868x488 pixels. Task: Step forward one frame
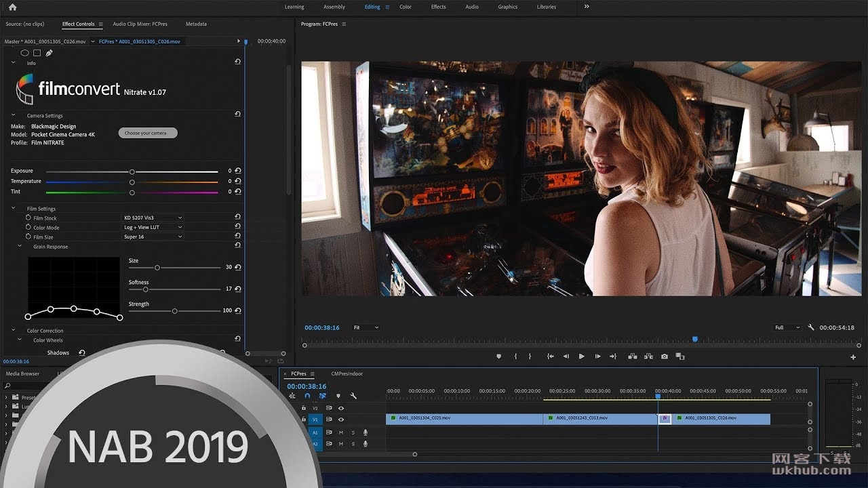[x=597, y=357]
